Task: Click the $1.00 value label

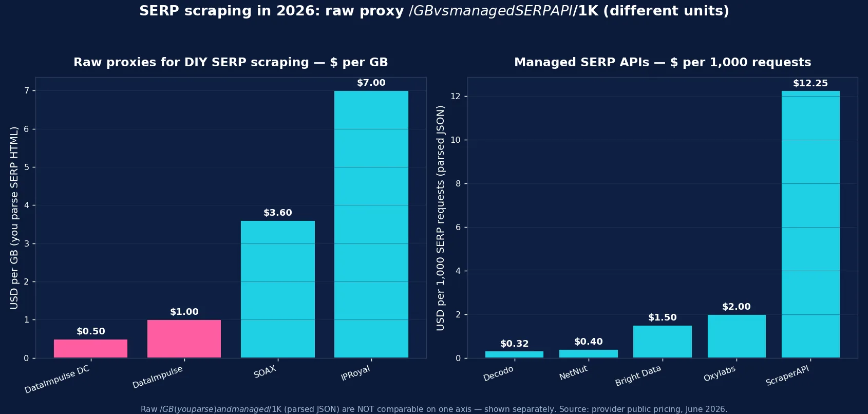Action: (x=184, y=312)
